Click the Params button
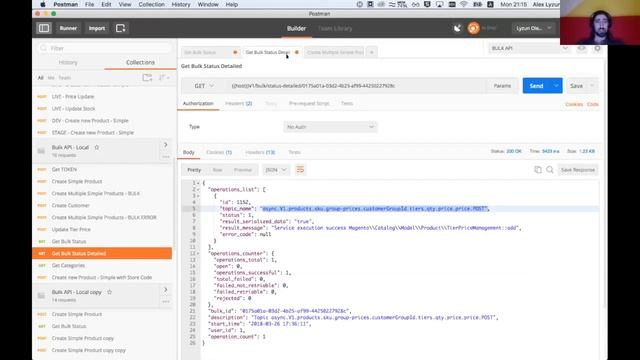The width and height of the screenshot is (640, 360). [502, 86]
